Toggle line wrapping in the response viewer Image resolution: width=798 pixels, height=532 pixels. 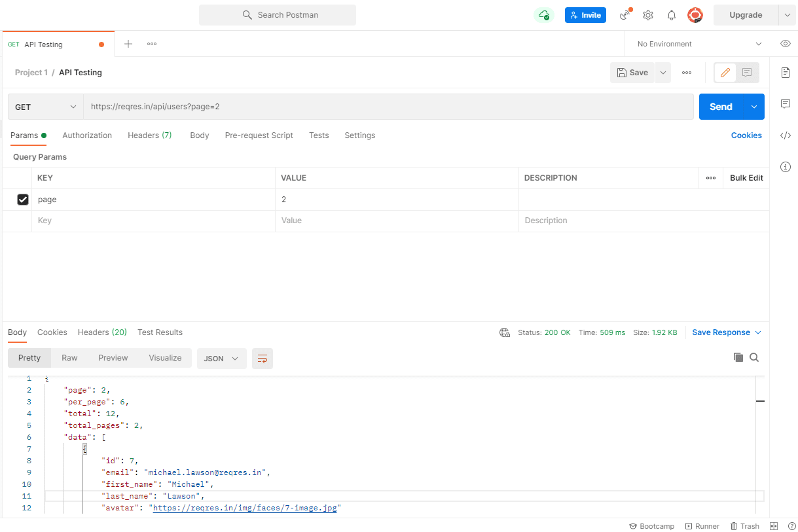click(x=263, y=358)
